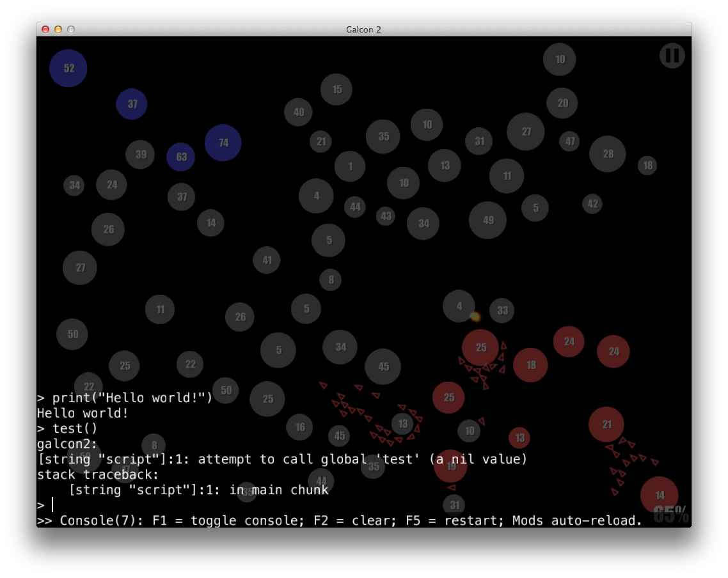
Task: Select the blue planet numbered 74
Action: 223,143
